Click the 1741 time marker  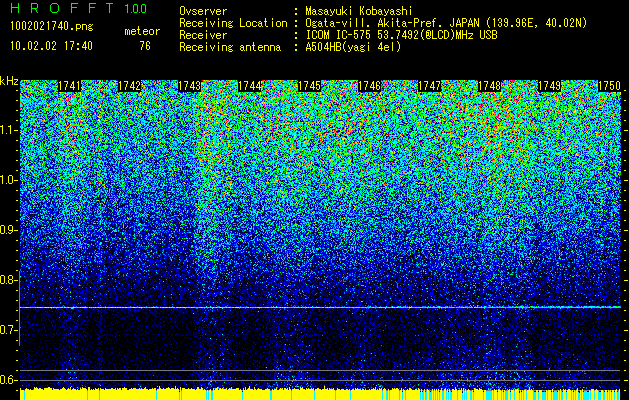[70, 86]
